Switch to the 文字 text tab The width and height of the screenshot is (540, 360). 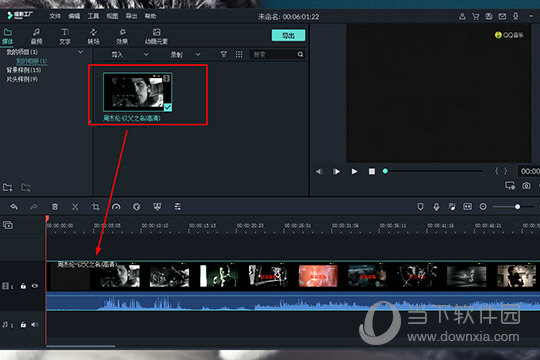(x=65, y=37)
